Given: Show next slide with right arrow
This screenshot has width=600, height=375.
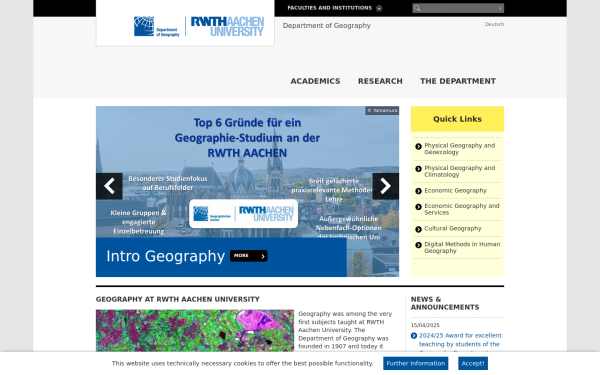Looking at the screenshot, I should pos(385,186).
